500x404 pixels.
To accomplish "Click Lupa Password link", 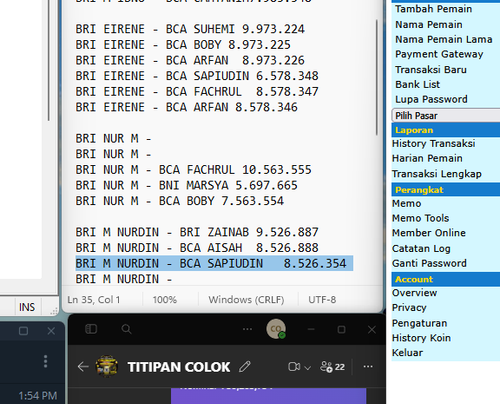I will pyautogui.click(x=431, y=99).
